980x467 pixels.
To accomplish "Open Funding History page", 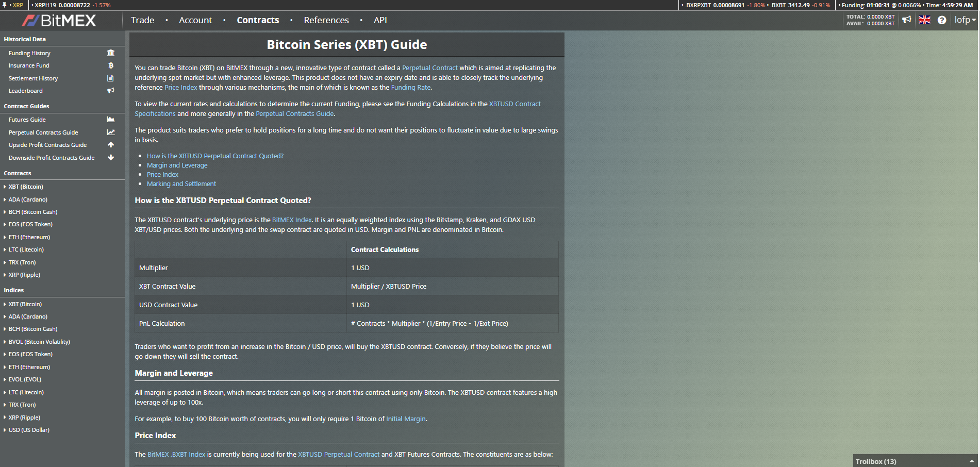I will 29,53.
